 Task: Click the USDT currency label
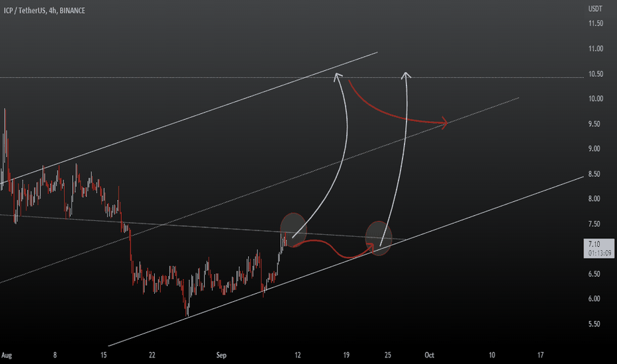tap(595, 9)
